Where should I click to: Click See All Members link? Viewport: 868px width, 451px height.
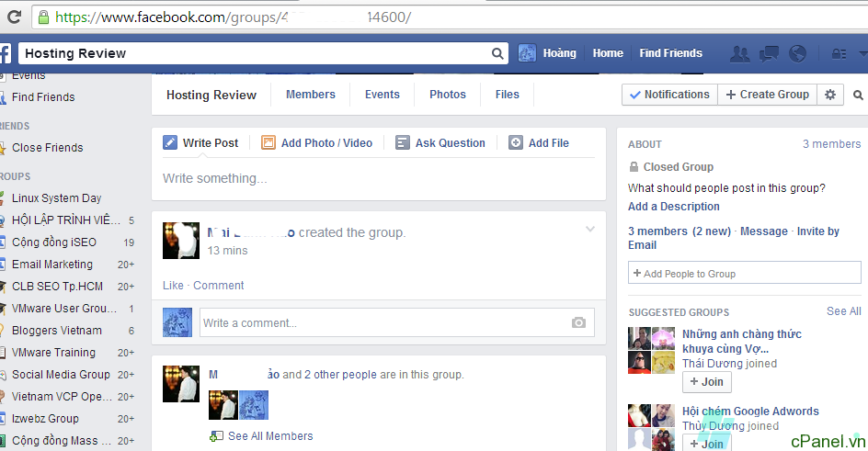click(270, 436)
